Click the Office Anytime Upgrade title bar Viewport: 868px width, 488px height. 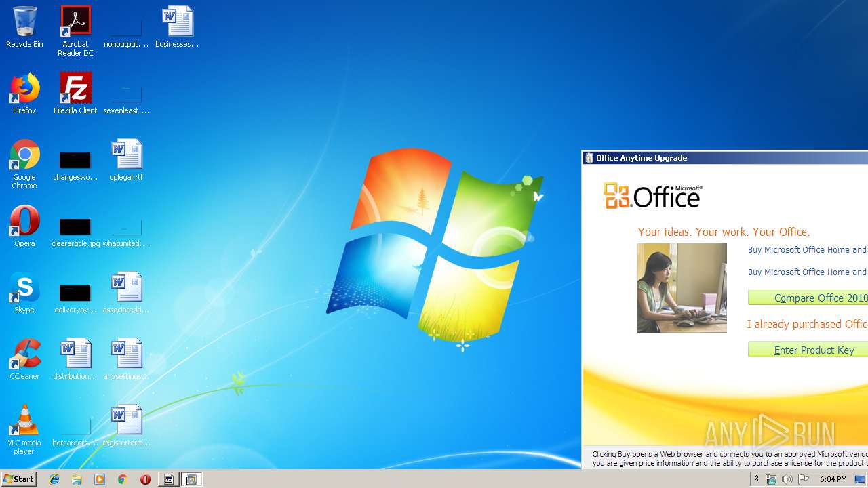[x=725, y=158]
